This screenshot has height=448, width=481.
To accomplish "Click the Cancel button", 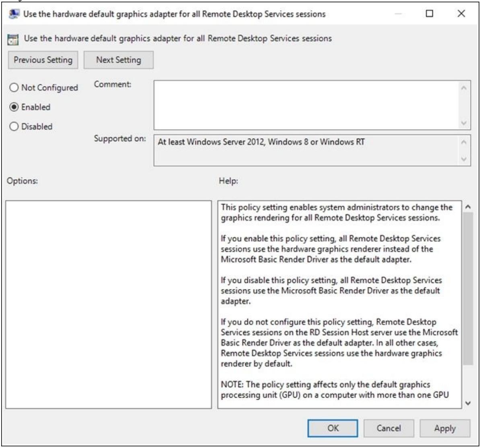I will (388, 428).
